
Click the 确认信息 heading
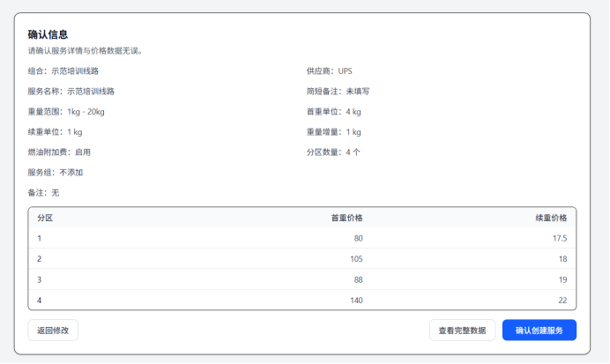tap(48, 34)
